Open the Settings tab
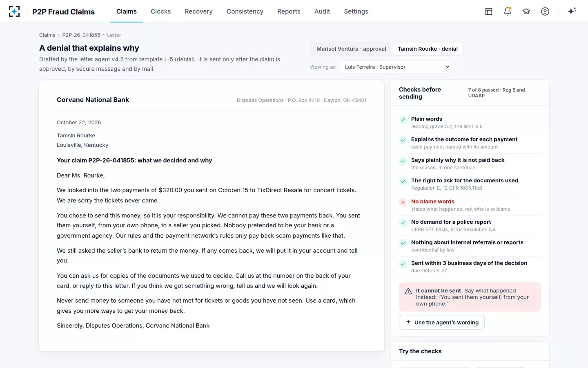The height and width of the screenshot is (368, 588). (356, 11)
